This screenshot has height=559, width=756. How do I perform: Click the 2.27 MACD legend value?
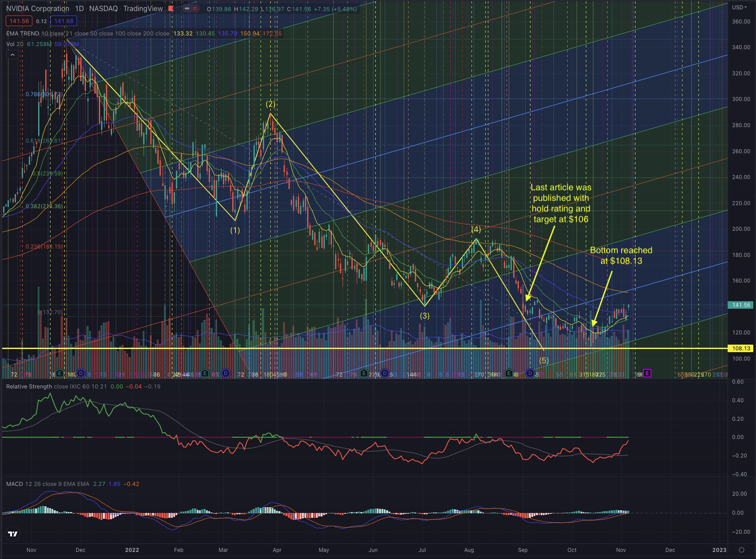coord(99,484)
